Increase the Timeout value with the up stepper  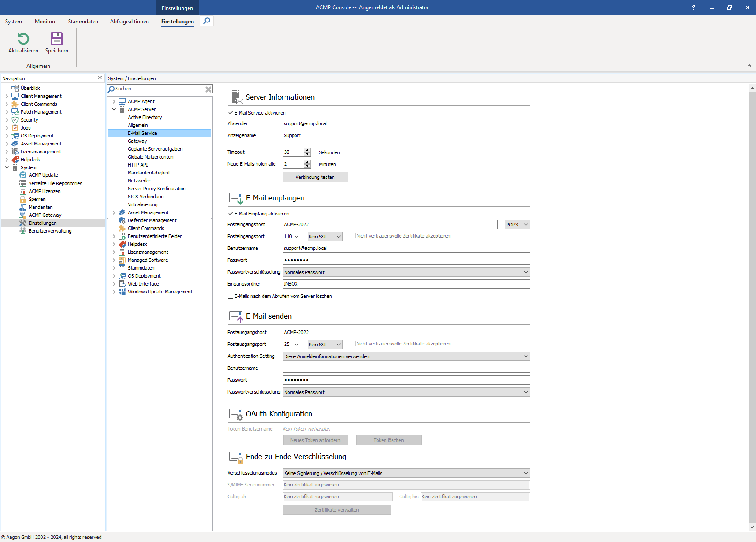pos(308,150)
